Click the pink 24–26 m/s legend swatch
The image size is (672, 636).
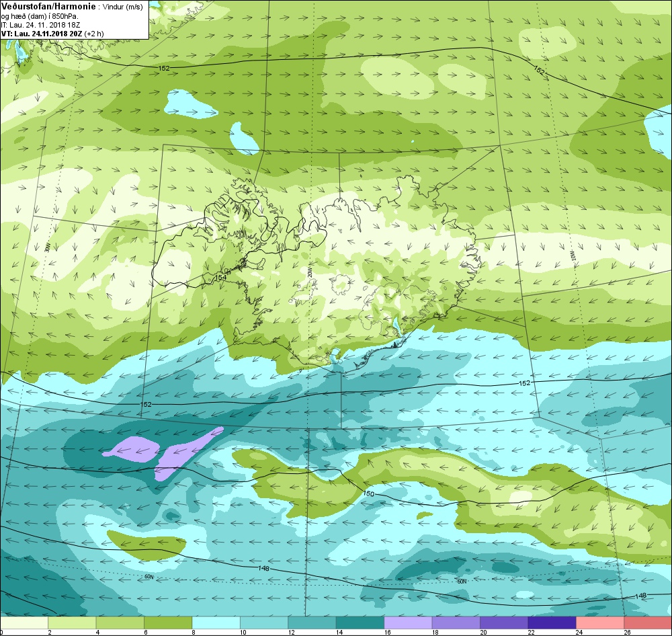pyautogui.click(x=600, y=623)
